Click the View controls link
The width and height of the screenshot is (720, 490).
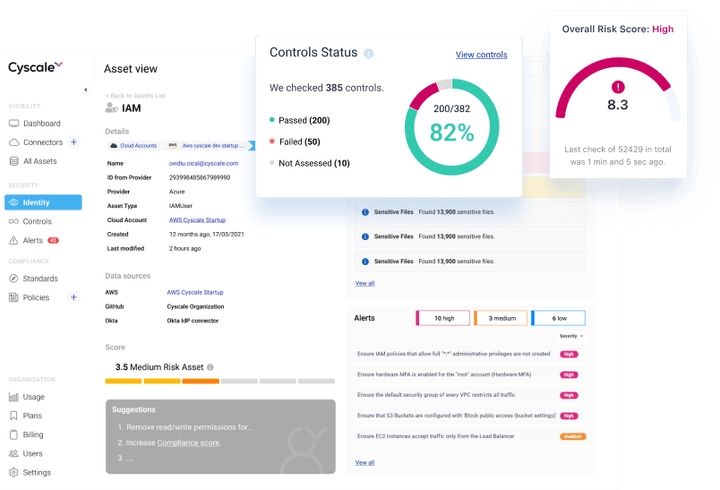tap(481, 55)
